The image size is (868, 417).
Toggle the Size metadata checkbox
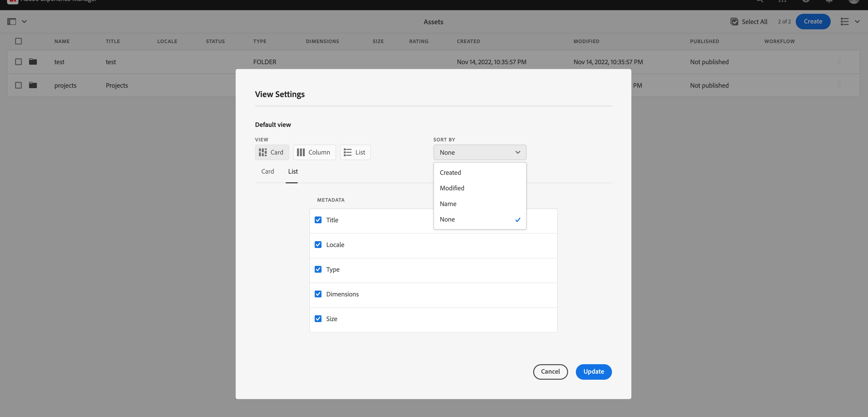pos(318,319)
